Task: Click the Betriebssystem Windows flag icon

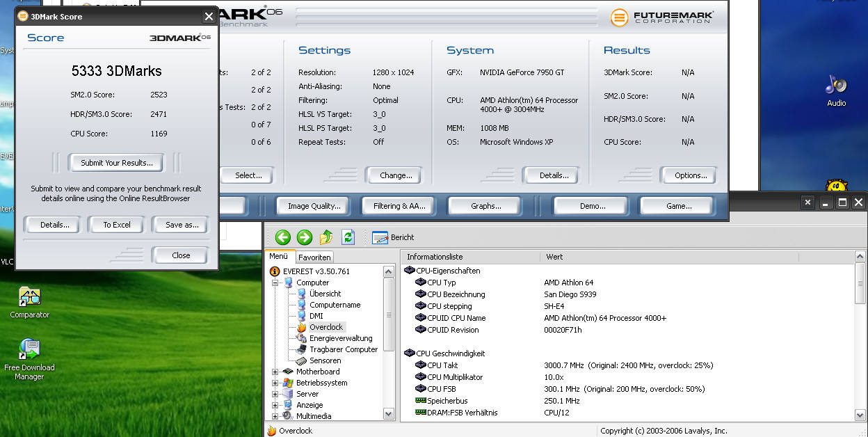Action: point(289,383)
